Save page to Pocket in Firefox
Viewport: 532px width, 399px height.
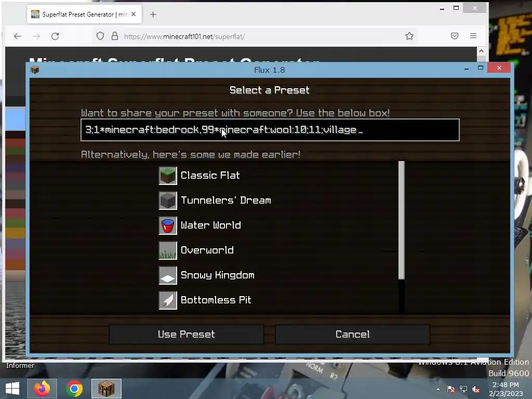454,36
